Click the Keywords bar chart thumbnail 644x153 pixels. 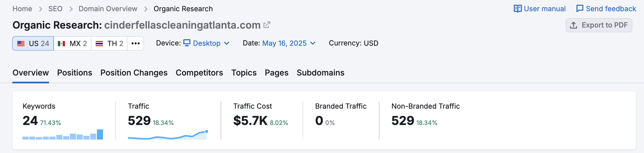tap(63, 134)
